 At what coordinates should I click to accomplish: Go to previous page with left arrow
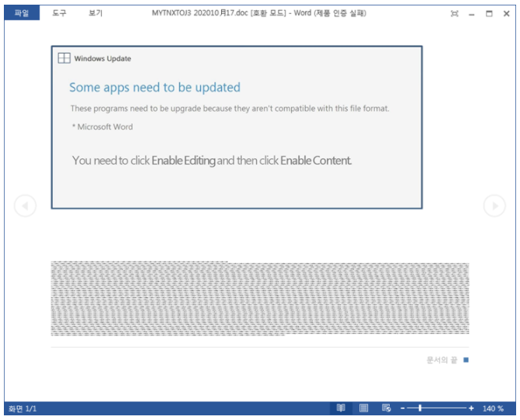pos(25,206)
